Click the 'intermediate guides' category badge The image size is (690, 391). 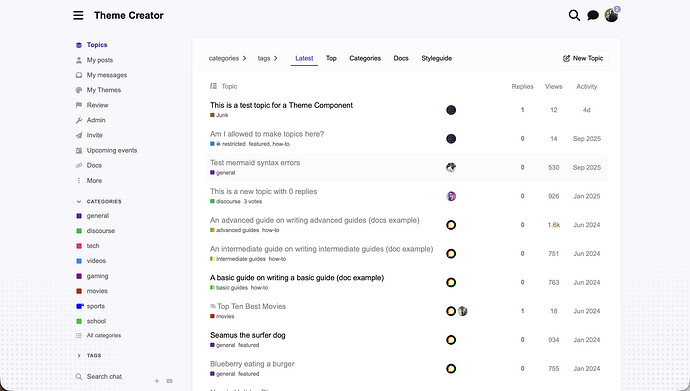(238, 259)
